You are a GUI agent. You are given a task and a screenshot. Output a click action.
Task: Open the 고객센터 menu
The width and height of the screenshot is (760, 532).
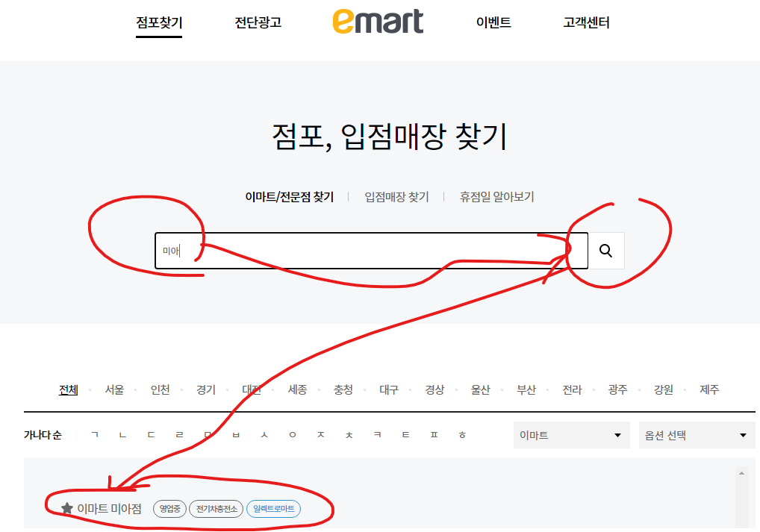coord(586,22)
